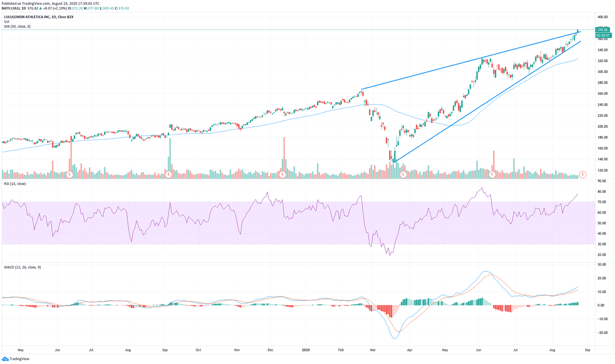The height and width of the screenshot is (364, 615).
Task: Click the 200.00 price axis label
Action: [603, 127]
